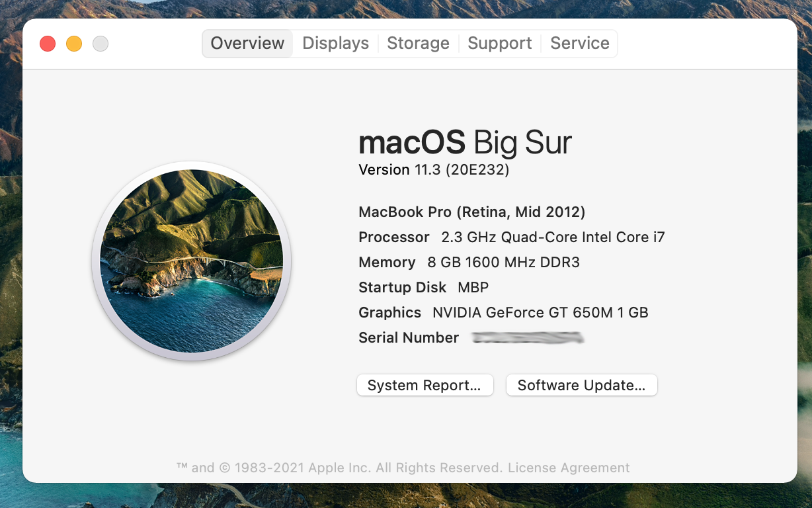Go to the Support tab
The width and height of the screenshot is (812, 508).
[499, 44]
